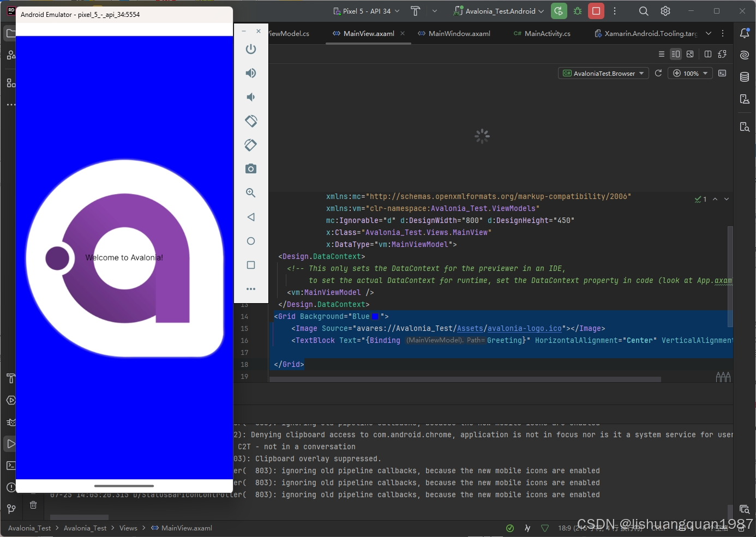Open the editor tabs options menu
756x537 pixels.
723,33
